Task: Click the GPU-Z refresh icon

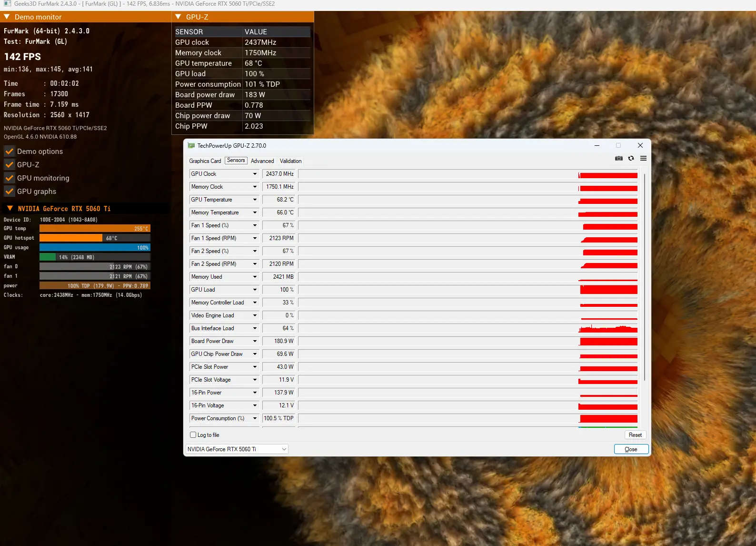Action: (x=631, y=158)
